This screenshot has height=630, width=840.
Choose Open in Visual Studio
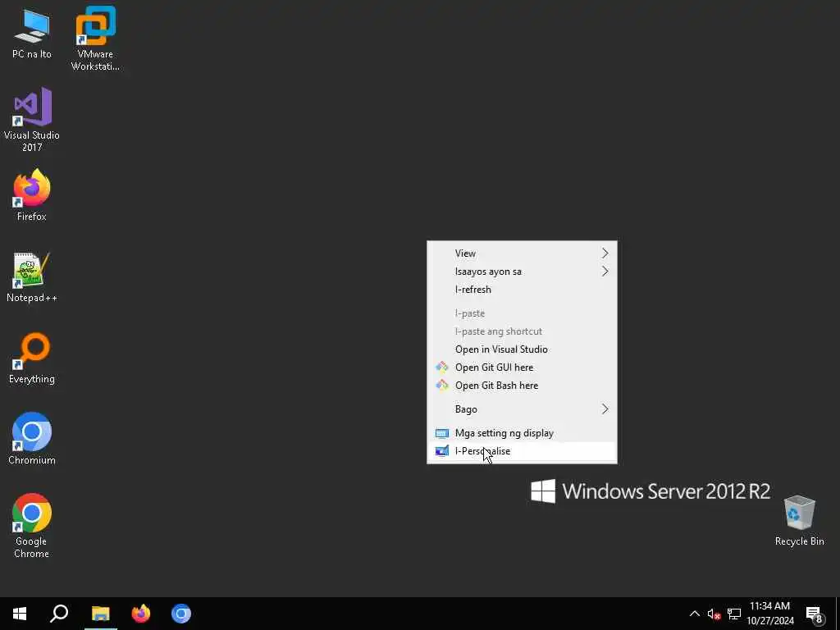(x=522, y=349)
